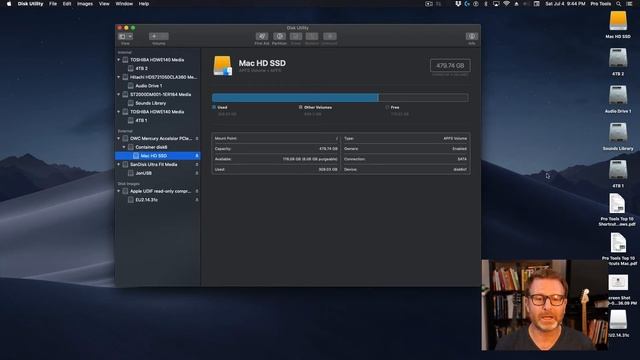The image size is (640, 360).
Task: Collapse the Hitachi HDS721050CLA360 disclosure triangle
Action: (x=119, y=77)
